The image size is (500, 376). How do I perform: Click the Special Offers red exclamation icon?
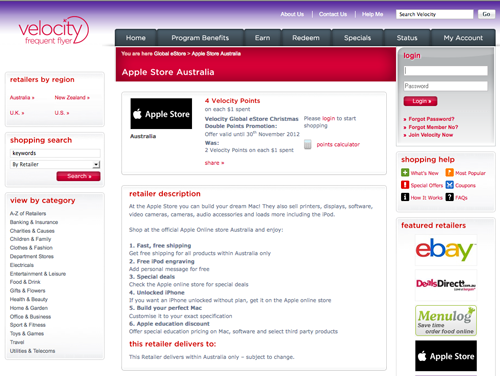(405, 185)
